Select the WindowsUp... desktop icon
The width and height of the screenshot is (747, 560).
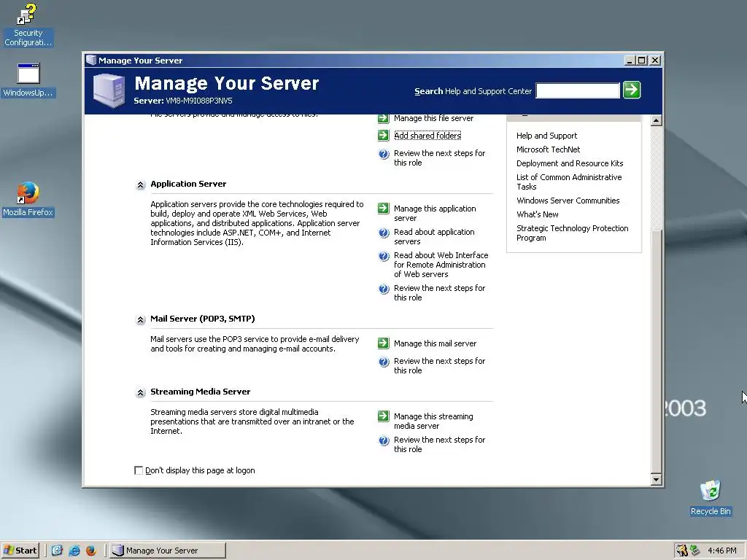[x=28, y=80]
